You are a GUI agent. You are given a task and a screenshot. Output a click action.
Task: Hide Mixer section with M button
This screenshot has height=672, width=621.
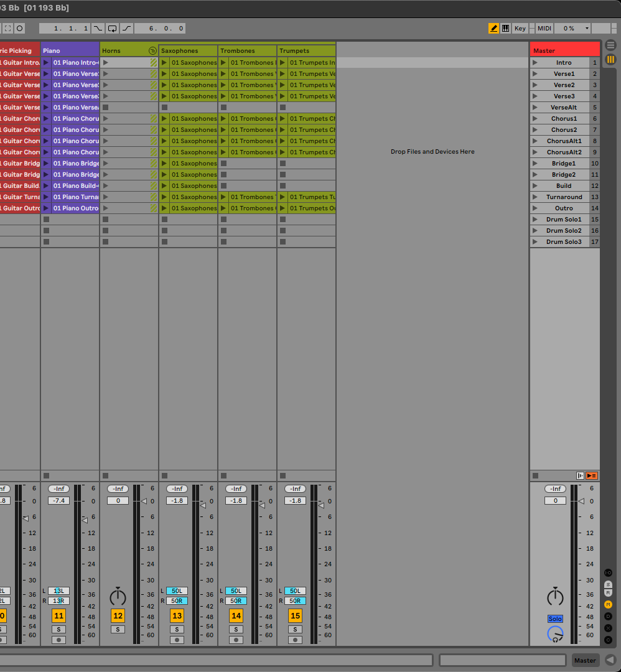coord(608,604)
